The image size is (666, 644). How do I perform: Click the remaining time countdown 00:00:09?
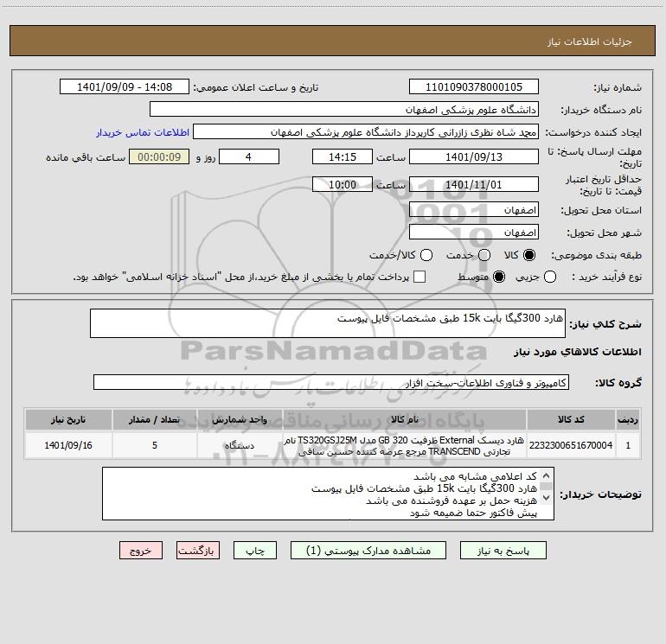(x=159, y=156)
